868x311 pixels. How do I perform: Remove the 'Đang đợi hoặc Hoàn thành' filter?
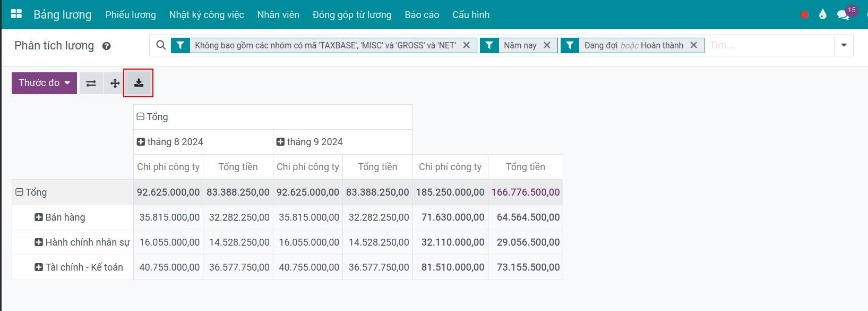[x=693, y=45]
